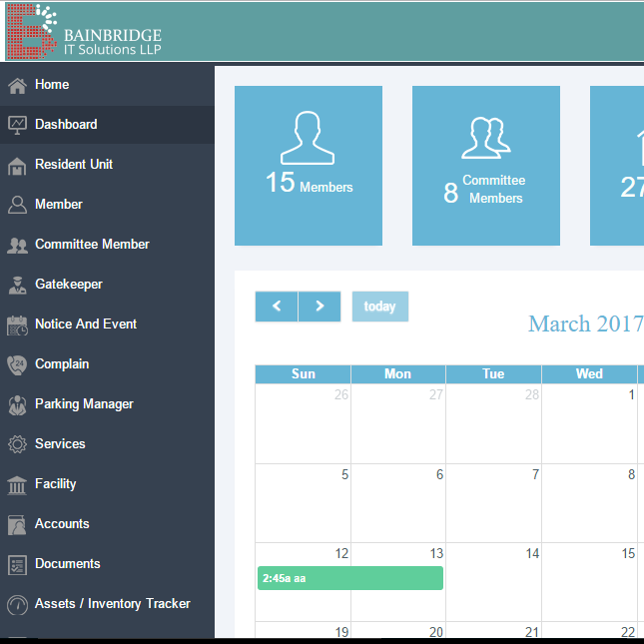
Task: Click the Resident Unit building icon
Action: (x=17, y=166)
